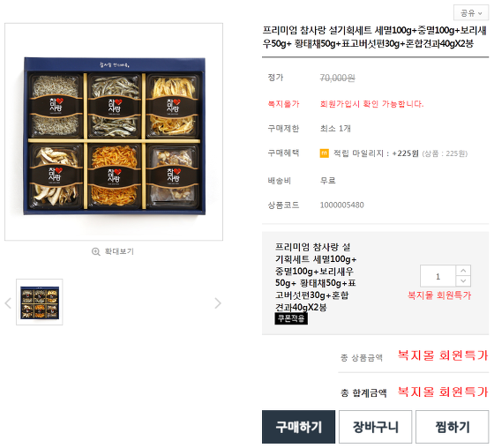Decrease quantity with the down arrow
The image size is (494, 448).
click(463, 281)
